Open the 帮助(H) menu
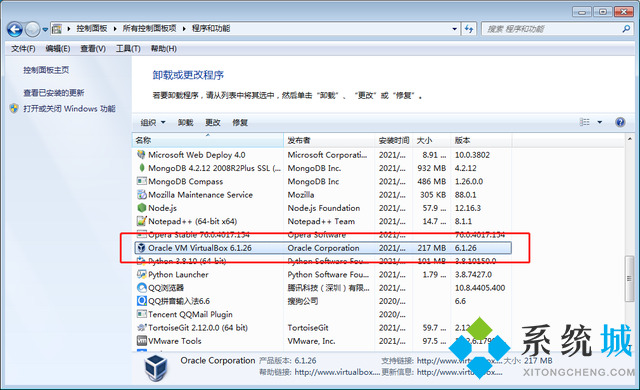 [x=163, y=49]
